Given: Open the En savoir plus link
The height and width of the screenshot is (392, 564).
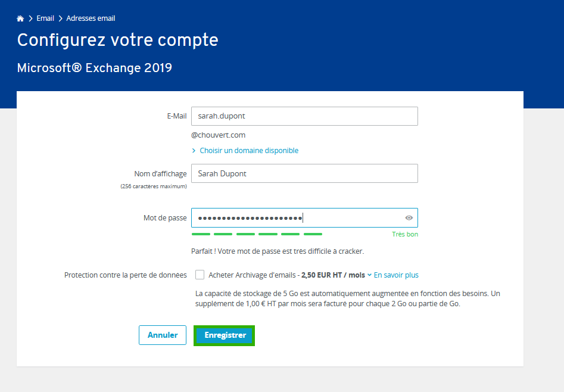Looking at the screenshot, I should pos(396,275).
